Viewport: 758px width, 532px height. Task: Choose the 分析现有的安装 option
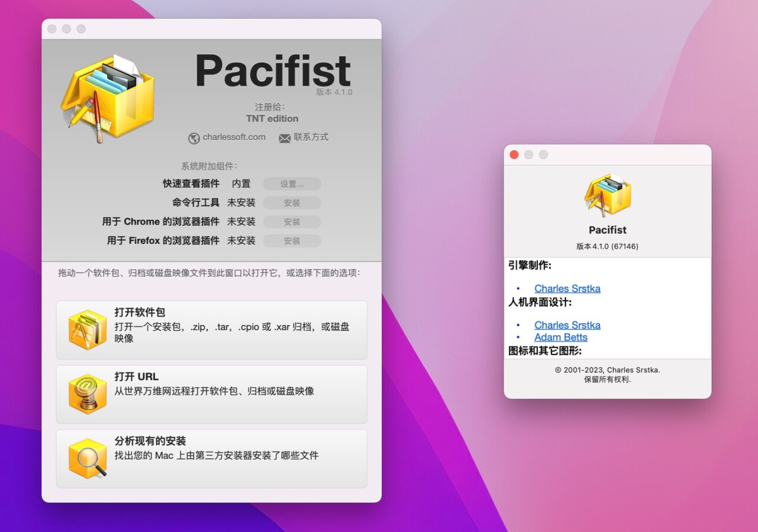point(212,459)
